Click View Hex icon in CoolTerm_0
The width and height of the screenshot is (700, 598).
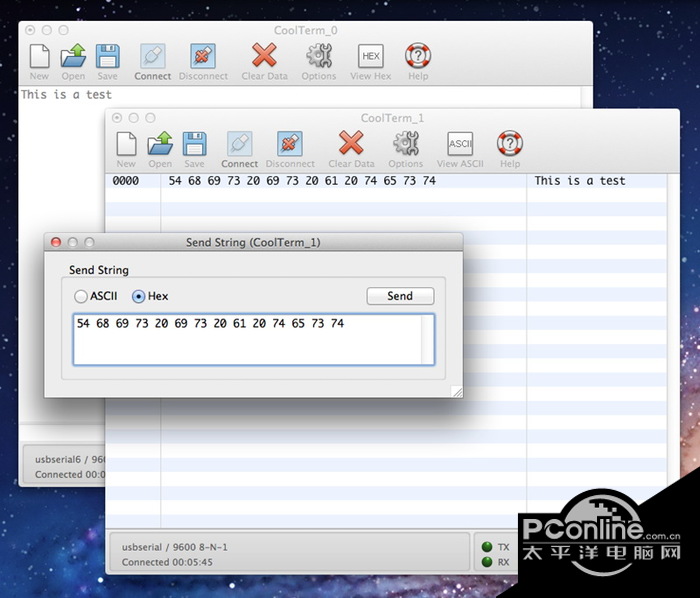coord(371,56)
